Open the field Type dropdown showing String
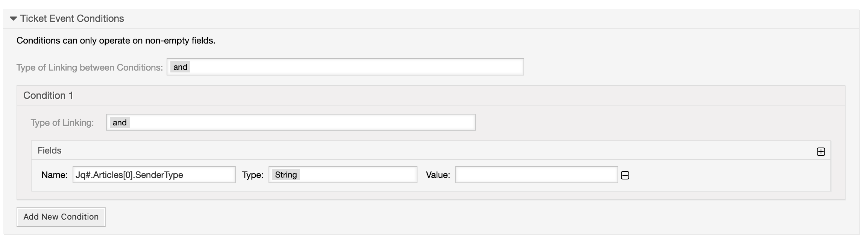This screenshot has height=238, width=868. click(x=343, y=175)
